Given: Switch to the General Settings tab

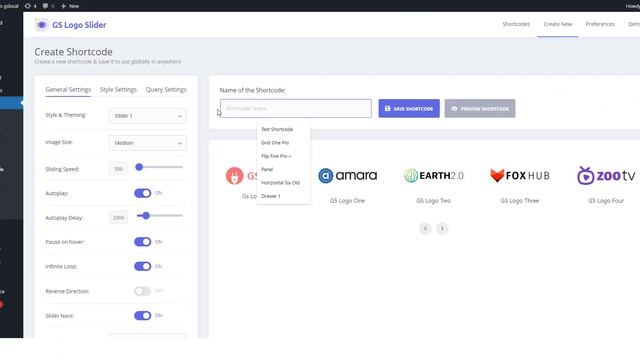Looking at the screenshot, I should point(68,89).
